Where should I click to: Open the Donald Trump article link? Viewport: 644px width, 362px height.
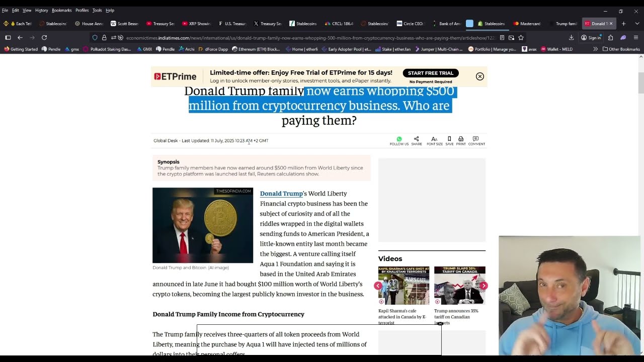[281, 194]
